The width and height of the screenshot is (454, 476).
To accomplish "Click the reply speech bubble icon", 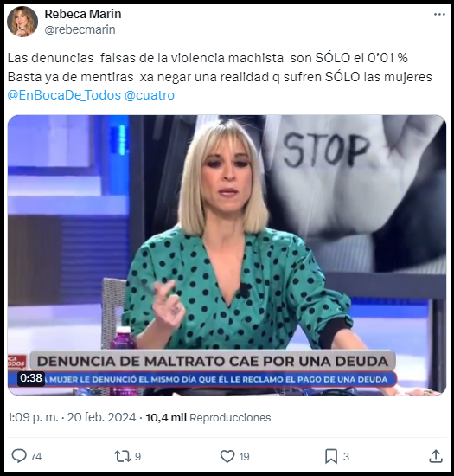I will coord(19,456).
